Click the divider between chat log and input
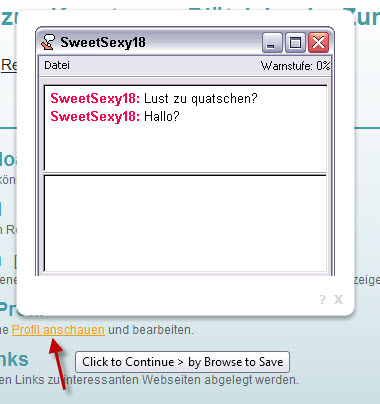Viewport: 380px width, 404px height. pyautogui.click(x=185, y=174)
